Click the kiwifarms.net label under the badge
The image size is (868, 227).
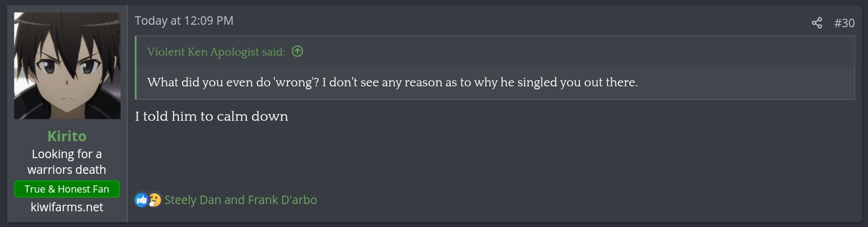[x=67, y=207]
